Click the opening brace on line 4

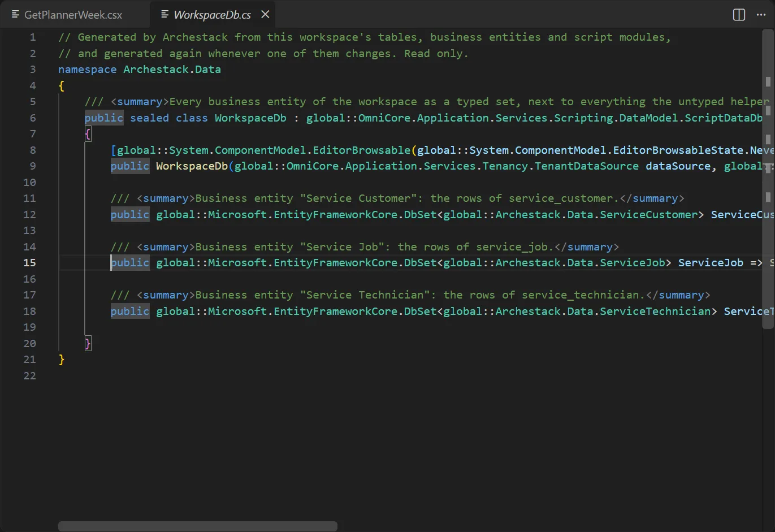tap(62, 86)
